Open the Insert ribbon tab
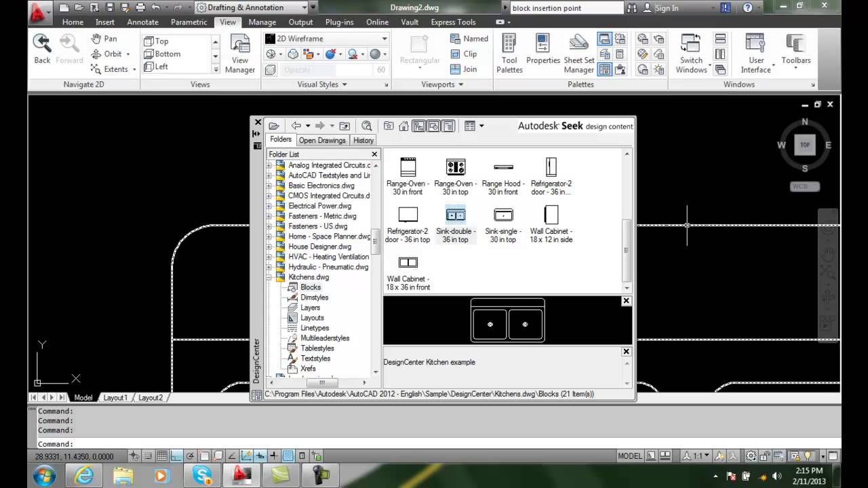Screen dimensions: 868x488 coord(105,22)
